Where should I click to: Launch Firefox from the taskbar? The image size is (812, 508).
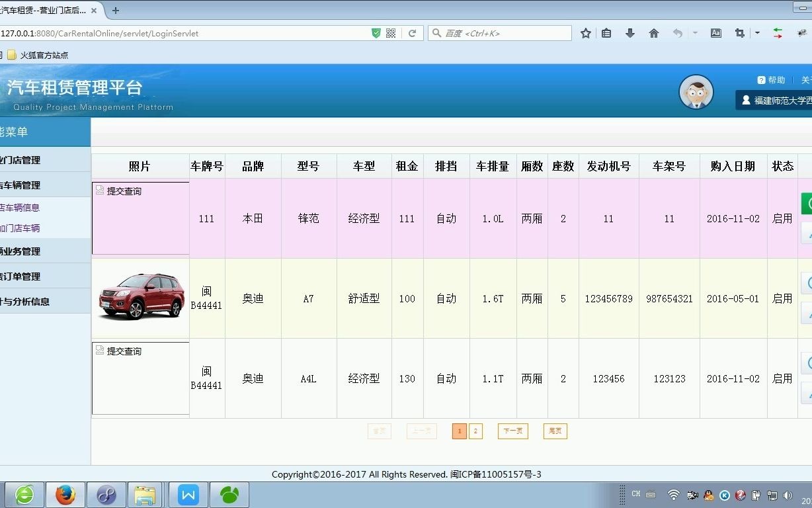(65, 494)
